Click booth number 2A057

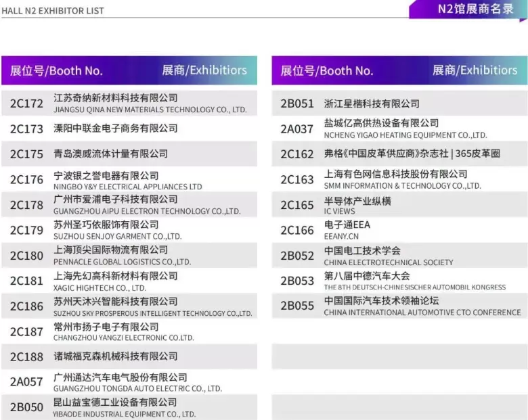pyautogui.click(x=26, y=382)
